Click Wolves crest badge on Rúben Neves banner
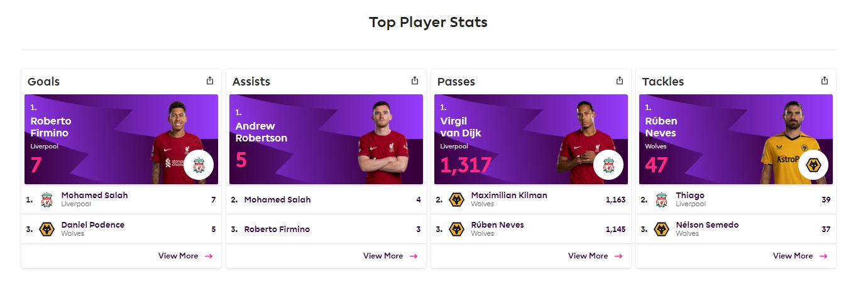 pos(813,165)
